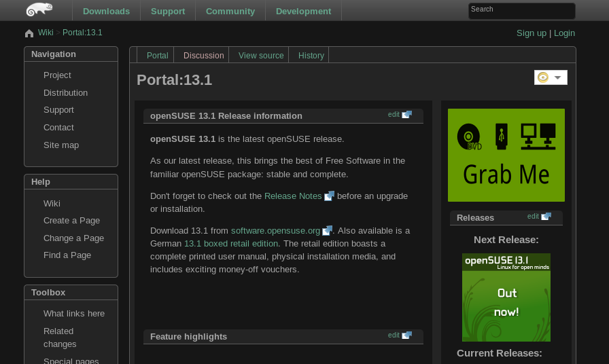Image resolution: width=609 pixels, height=364 pixels.
Task: Click Change a Page help link
Action: coord(74,238)
